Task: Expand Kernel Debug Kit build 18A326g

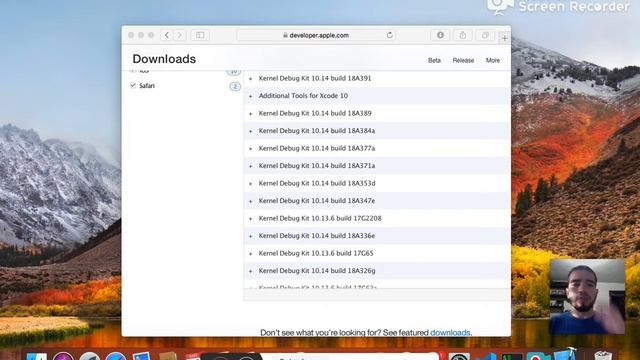Action: [251, 271]
